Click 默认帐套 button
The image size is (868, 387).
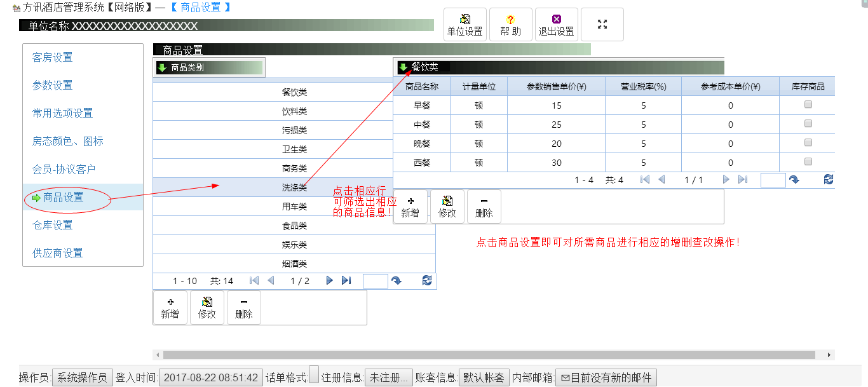[x=484, y=377]
